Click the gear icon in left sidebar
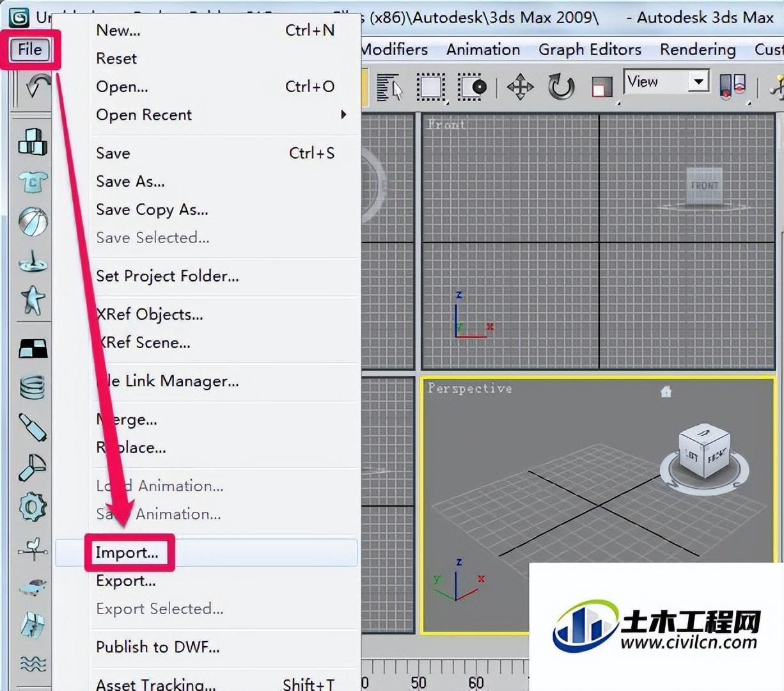784x691 pixels. tap(33, 507)
